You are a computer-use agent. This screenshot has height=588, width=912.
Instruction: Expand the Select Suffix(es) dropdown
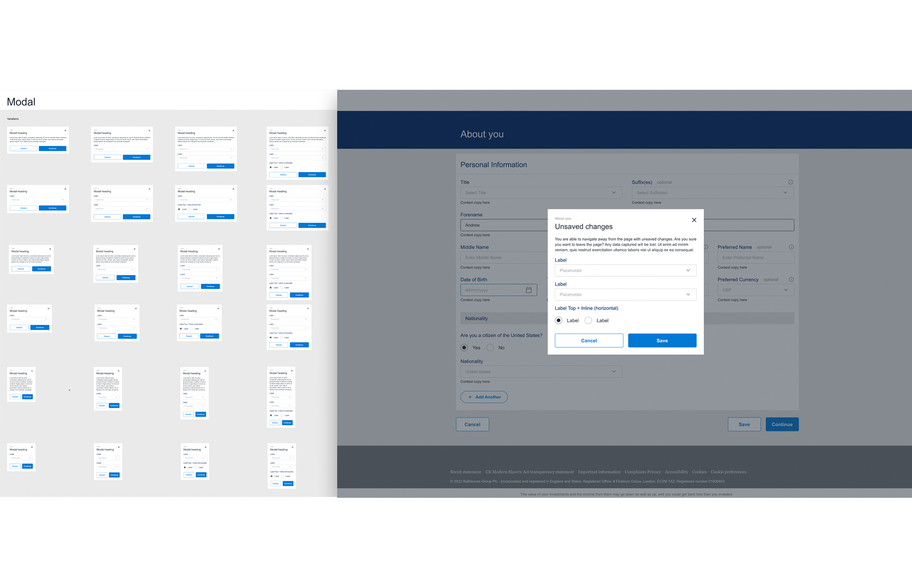(712, 193)
